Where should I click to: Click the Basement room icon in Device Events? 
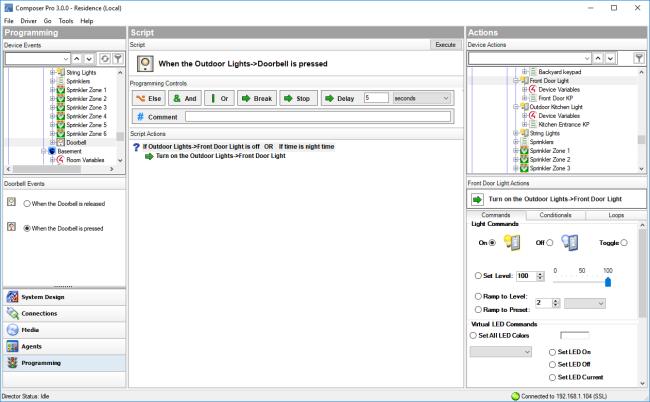pos(52,151)
